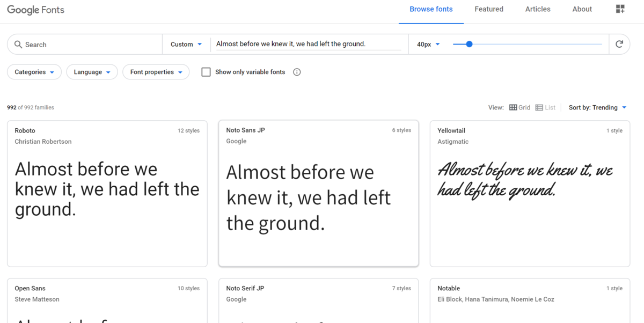Reset preview settings with refresh icon
This screenshot has width=644, height=323.
pos(619,44)
